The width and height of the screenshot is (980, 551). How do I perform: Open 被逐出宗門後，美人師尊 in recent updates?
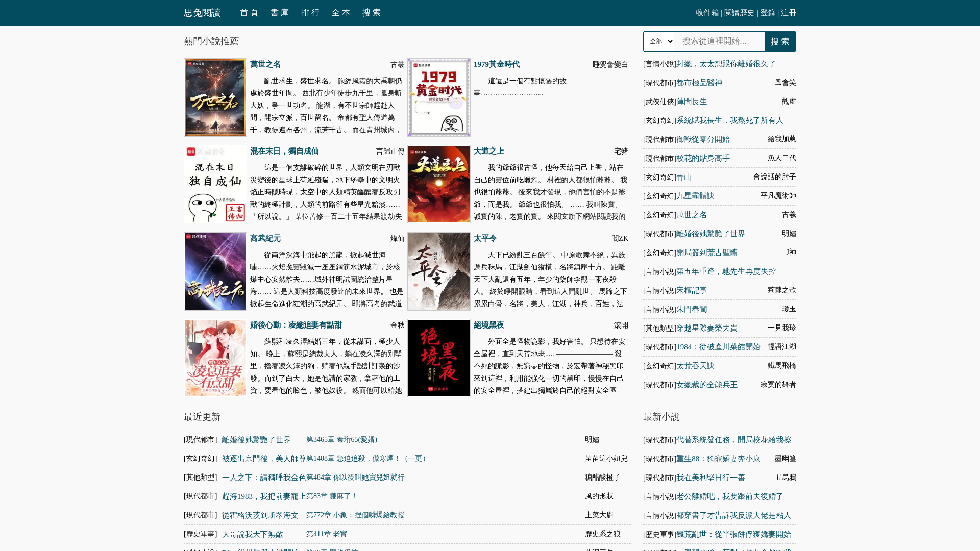[x=264, y=459]
